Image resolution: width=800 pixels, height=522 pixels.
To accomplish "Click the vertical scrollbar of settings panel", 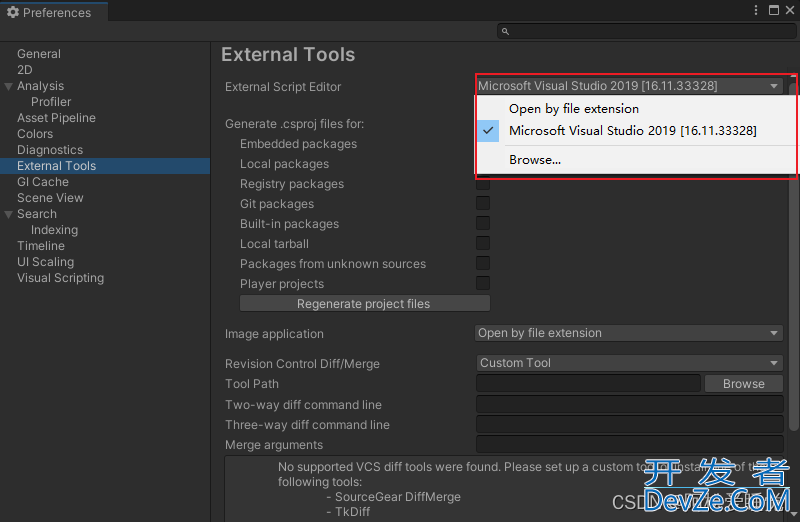I will (x=793, y=255).
